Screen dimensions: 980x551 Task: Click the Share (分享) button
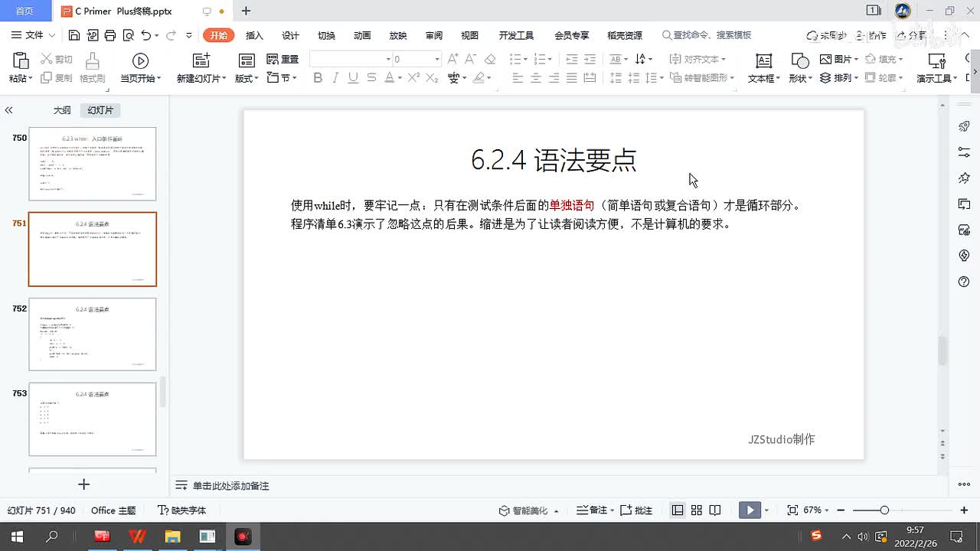click(911, 35)
